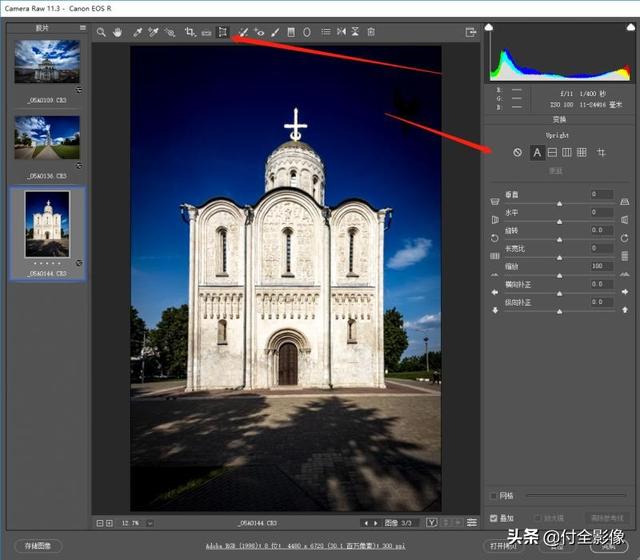This screenshot has height=560, width=640.
Task: Toggle full screen mode icon at top right
Action: tap(470, 32)
